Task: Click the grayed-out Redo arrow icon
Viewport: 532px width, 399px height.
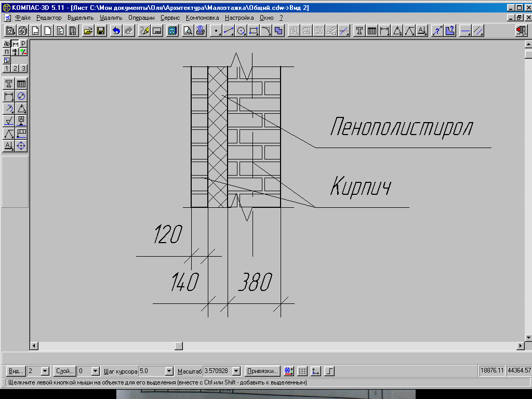Action: point(129,31)
